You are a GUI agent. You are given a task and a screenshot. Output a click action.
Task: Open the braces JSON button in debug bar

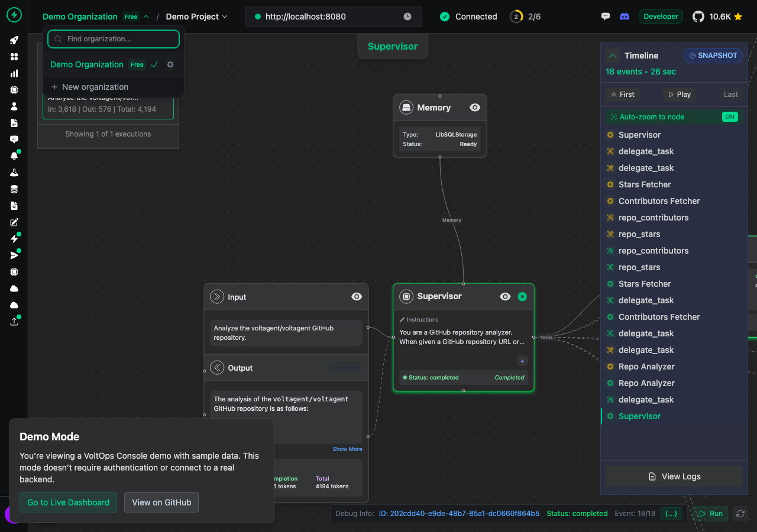[x=671, y=514]
